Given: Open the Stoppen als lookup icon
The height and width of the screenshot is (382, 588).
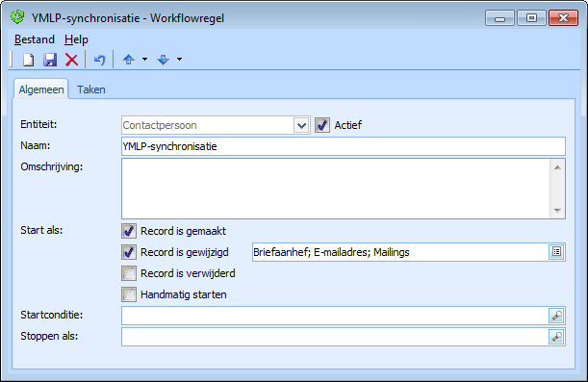Looking at the screenshot, I should (x=556, y=337).
